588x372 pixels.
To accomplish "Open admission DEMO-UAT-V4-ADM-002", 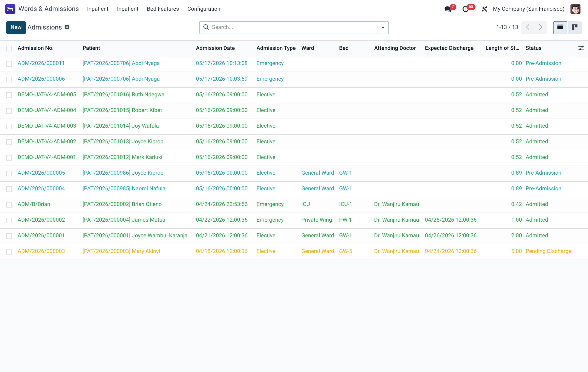I will click(47, 141).
